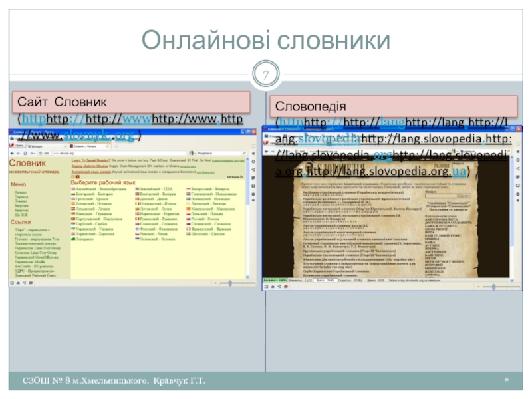Click the vertical scrollbar in the Словник window
This screenshot has width=532, height=399.
248,217
